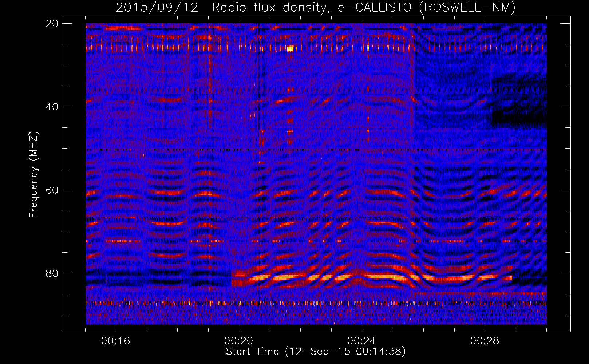This screenshot has width=589, height=364.
Task: Click the 80 MHz frequency tick label
Action: coord(52,273)
